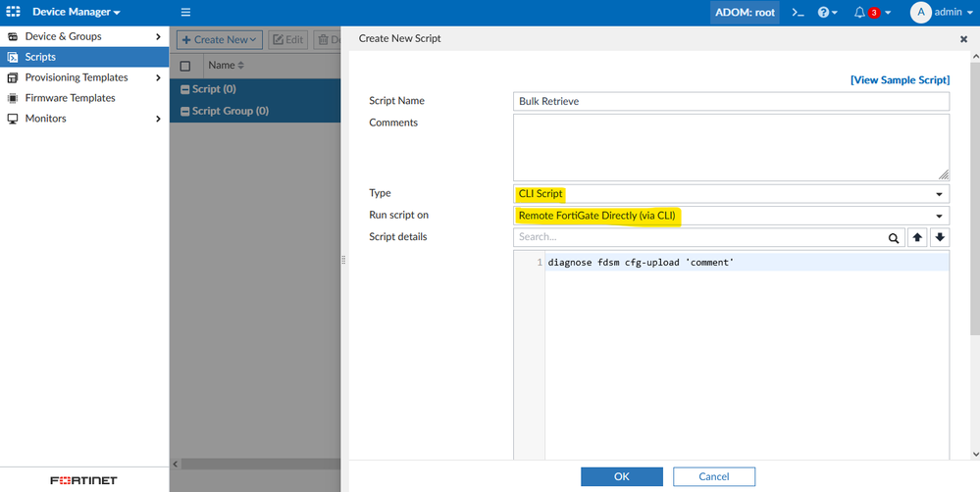Viewport: 980px width, 492px height.
Task: Click the admin avatar circle
Action: 920,12
